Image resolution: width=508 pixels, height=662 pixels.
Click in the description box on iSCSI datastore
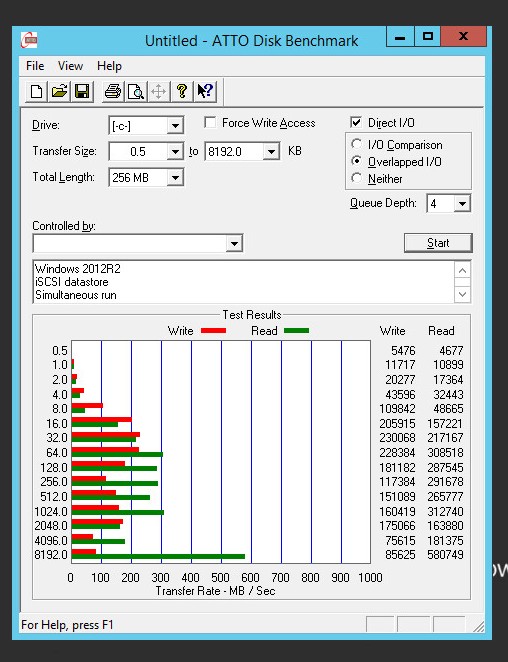72,282
